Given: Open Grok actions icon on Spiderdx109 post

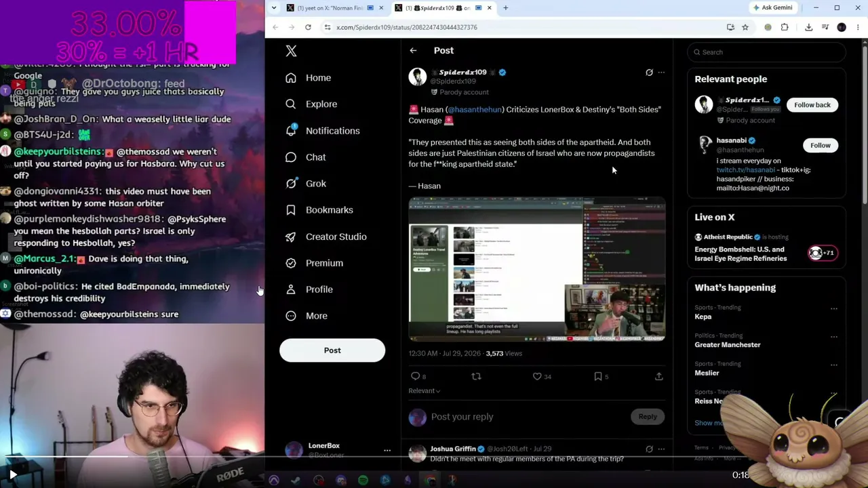Looking at the screenshot, I should pos(649,73).
